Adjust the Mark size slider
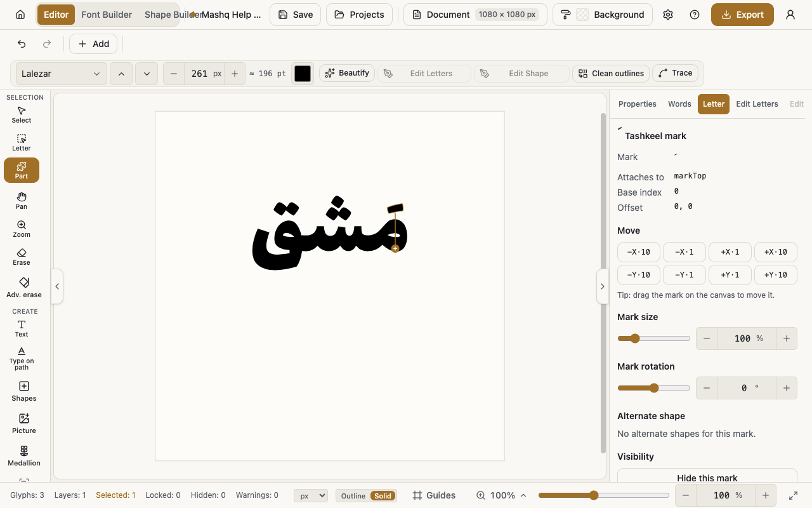 tap(653, 338)
